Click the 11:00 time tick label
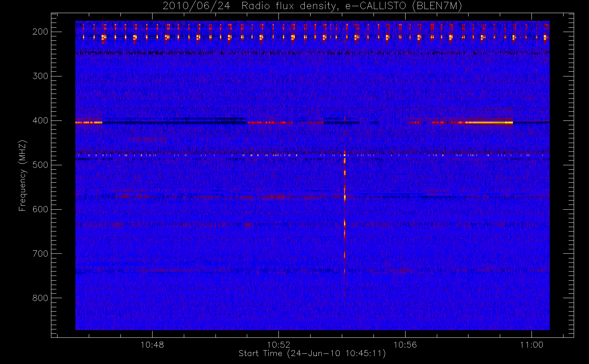This screenshot has height=364, width=589. click(532, 345)
